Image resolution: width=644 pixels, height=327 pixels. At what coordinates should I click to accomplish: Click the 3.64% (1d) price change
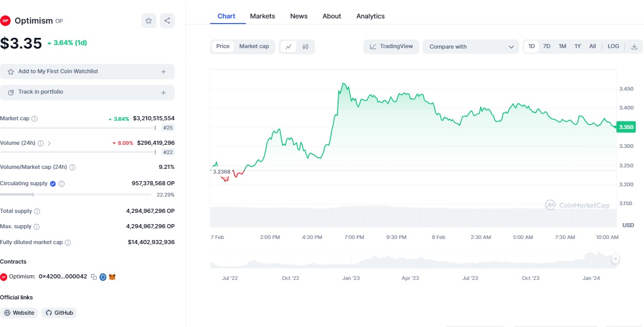(x=67, y=43)
